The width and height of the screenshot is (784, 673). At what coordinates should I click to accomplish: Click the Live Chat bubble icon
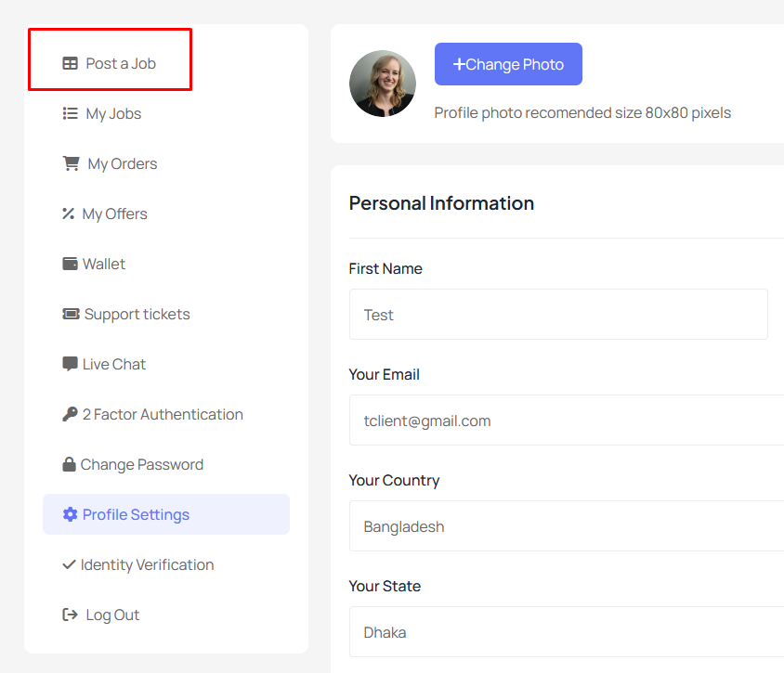click(70, 364)
